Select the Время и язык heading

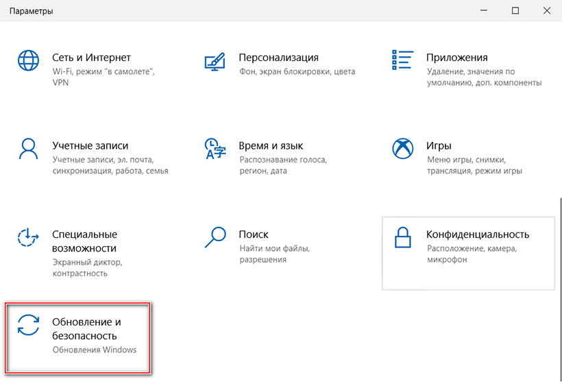(x=271, y=146)
